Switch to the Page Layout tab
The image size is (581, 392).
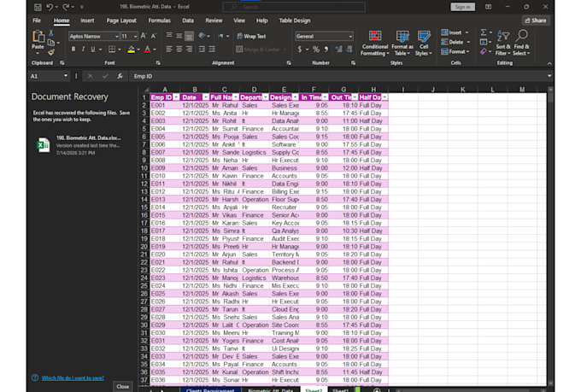click(x=121, y=20)
